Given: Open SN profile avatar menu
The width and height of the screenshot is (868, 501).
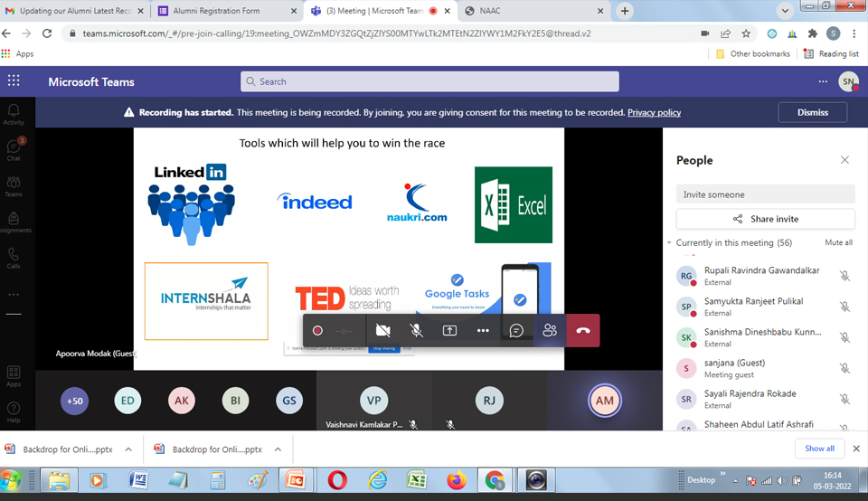Looking at the screenshot, I should pyautogui.click(x=848, y=82).
